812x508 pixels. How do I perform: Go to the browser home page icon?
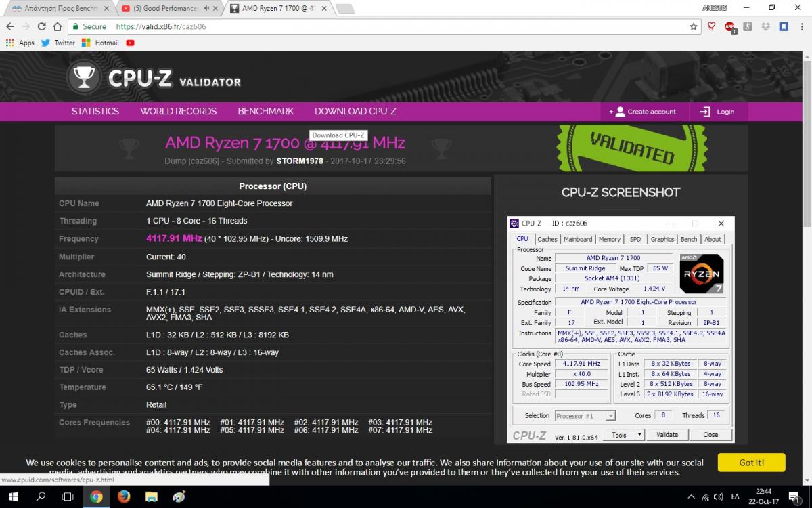pyautogui.click(x=57, y=26)
